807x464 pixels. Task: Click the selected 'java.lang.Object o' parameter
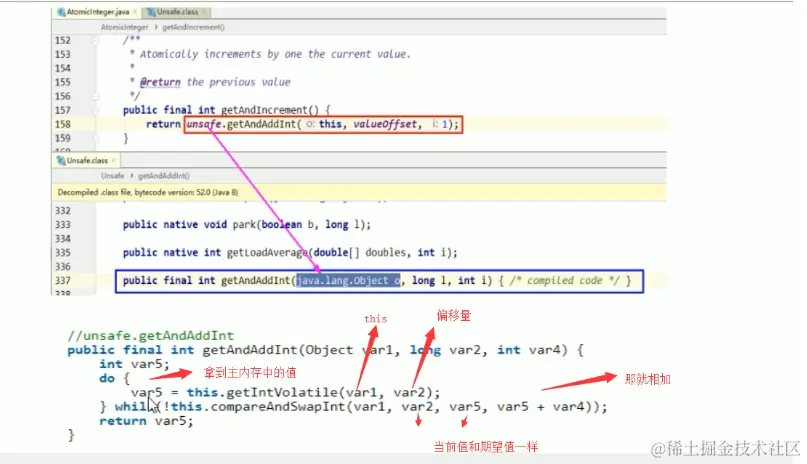tap(348, 280)
